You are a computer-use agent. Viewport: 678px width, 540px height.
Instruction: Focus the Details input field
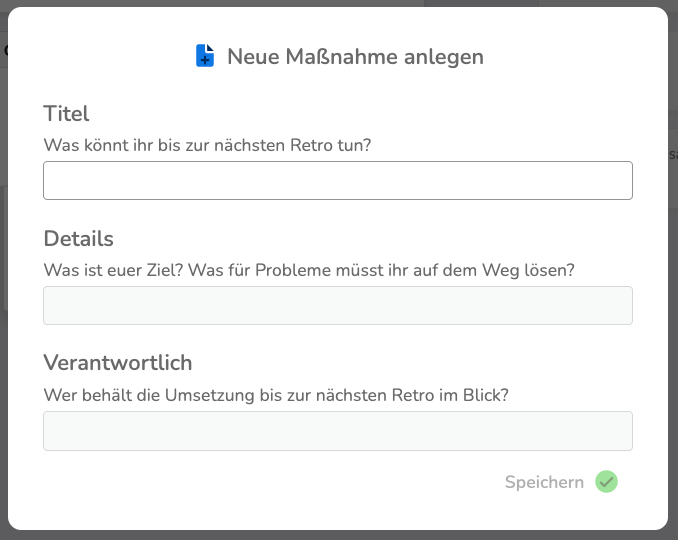coord(338,305)
